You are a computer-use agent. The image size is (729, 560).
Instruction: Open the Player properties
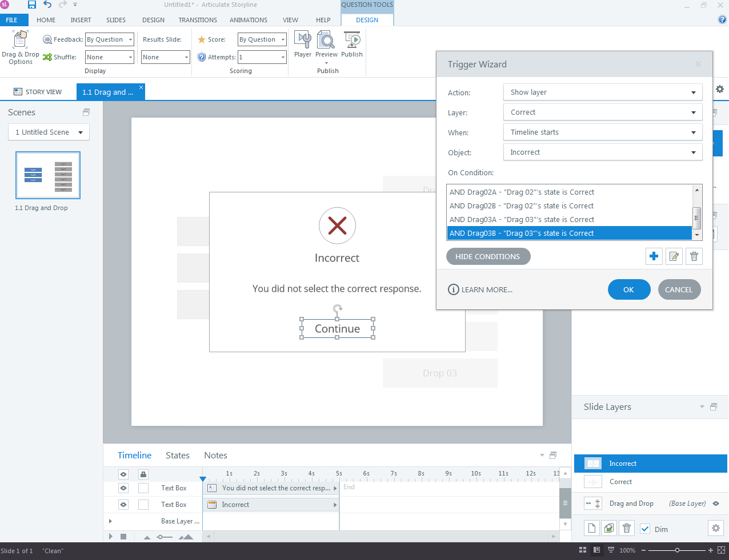[303, 42]
